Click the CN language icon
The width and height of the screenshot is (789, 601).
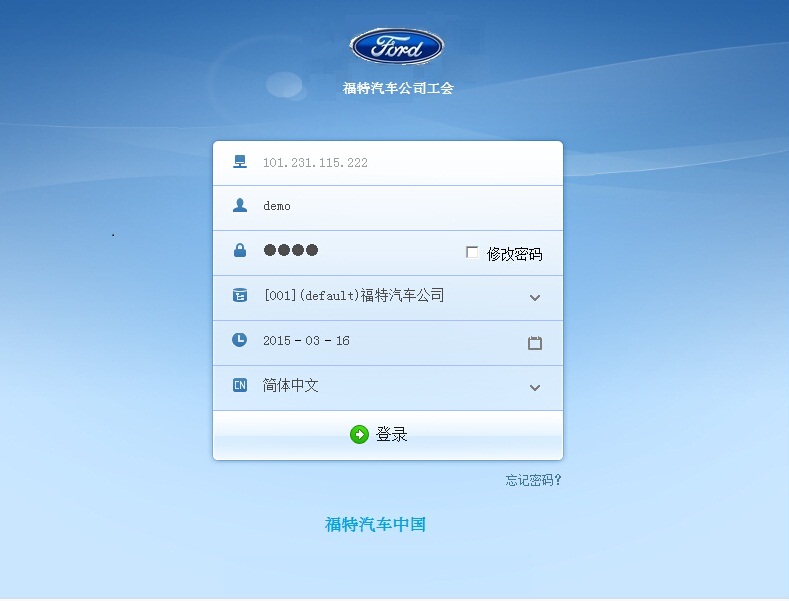click(240, 385)
